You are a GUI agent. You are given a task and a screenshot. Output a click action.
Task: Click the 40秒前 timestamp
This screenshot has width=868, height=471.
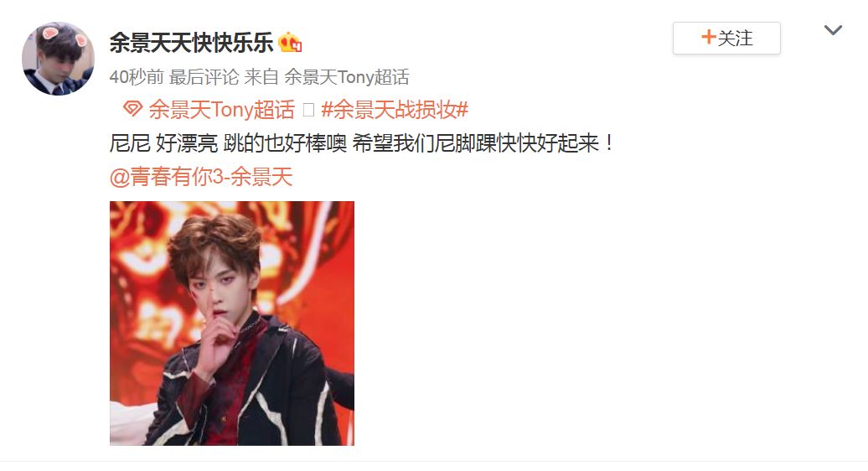tap(137, 77)
